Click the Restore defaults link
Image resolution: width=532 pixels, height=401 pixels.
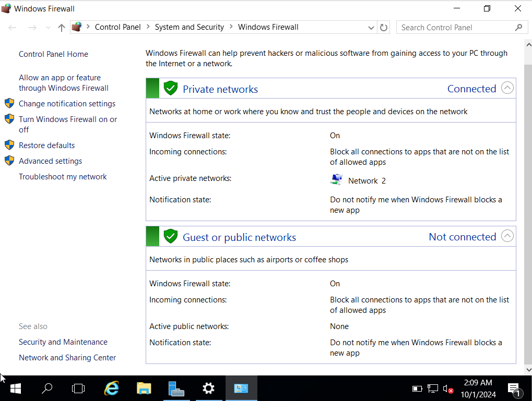coord(46,145)
